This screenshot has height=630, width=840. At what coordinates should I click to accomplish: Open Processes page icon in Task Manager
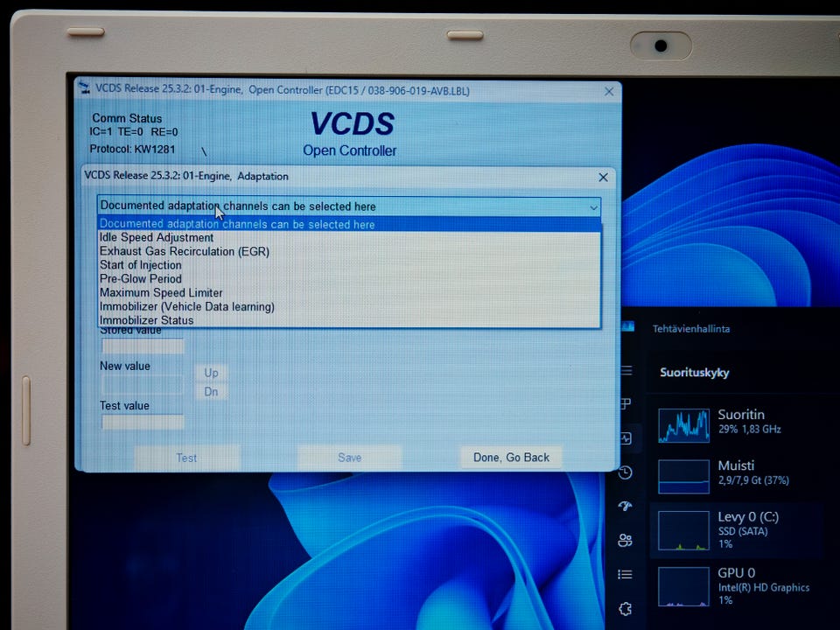[625, 403]
